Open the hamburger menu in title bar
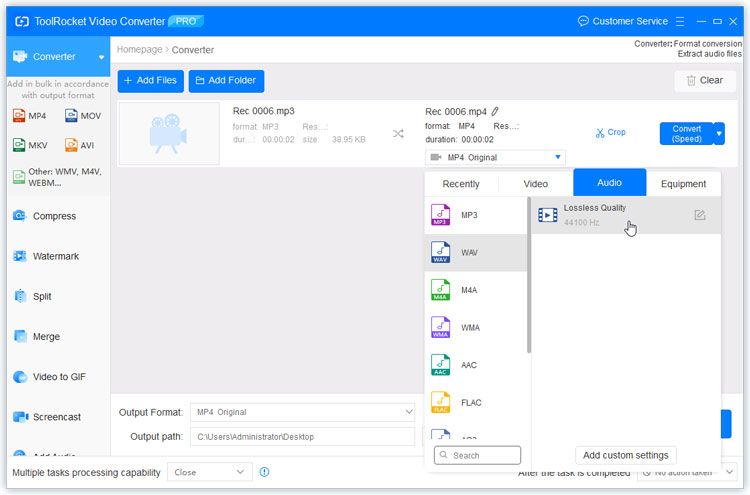The height and width of the screenshot is (495, 750). (680, 22)
